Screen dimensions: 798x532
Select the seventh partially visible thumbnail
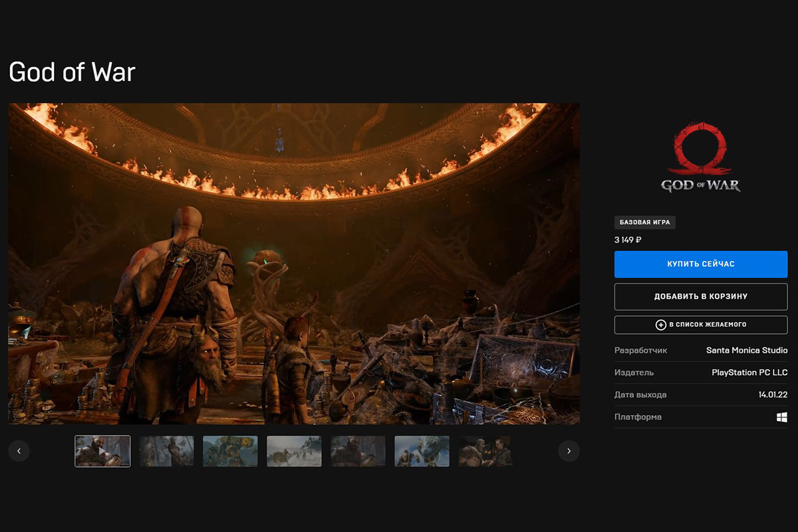click(x=485, y=451)
